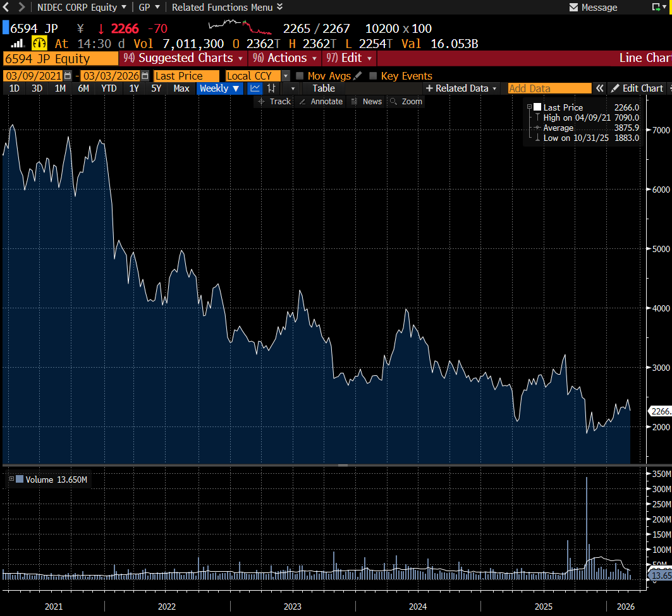The height and width of the screenshot is (616, 672).
Task: Select the Max range tab
Action: [181, 88]
